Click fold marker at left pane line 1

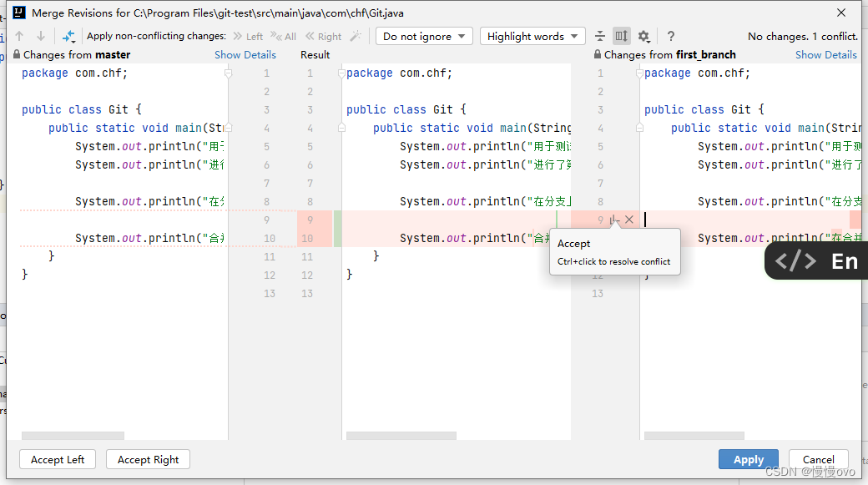[x=228, y=73]
